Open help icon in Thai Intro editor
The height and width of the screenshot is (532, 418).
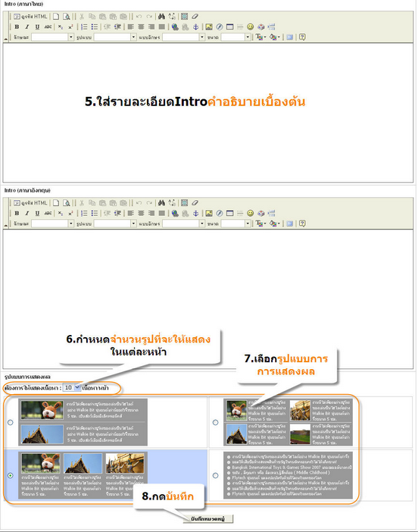coord(302,37)
